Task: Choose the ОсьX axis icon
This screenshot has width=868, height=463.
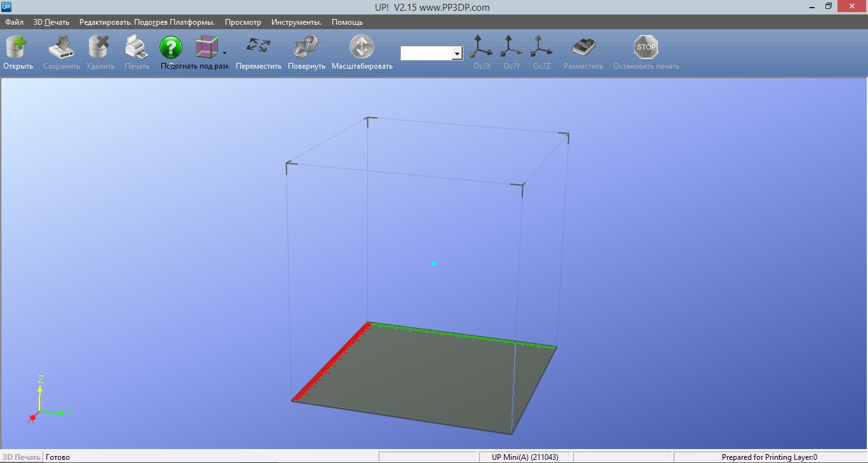Action: (480, 48)
